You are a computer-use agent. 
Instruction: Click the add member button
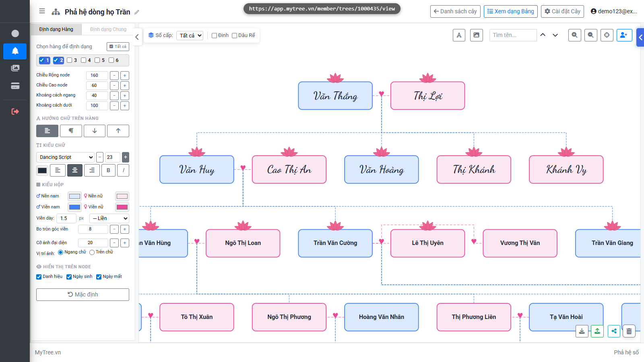click(x=624, y=35)
